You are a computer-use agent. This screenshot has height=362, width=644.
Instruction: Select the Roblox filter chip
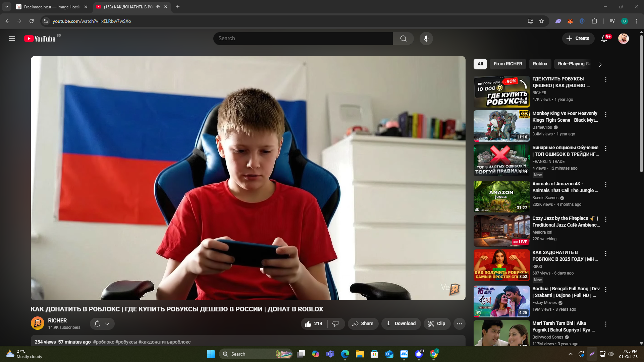[x=540, y=64]
